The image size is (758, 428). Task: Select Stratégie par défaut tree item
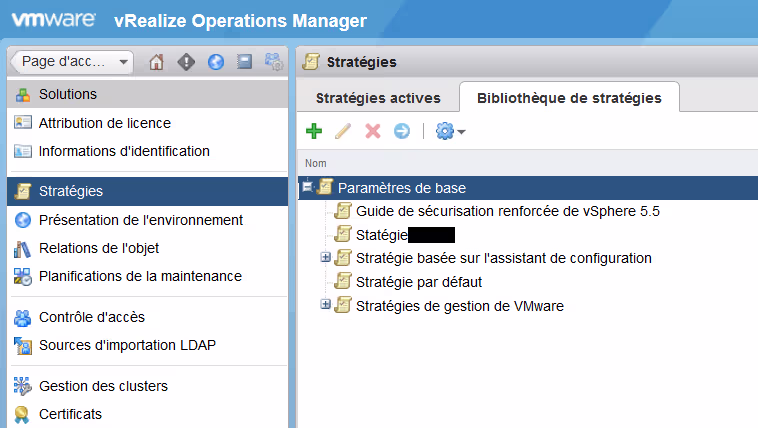[419, 281]
